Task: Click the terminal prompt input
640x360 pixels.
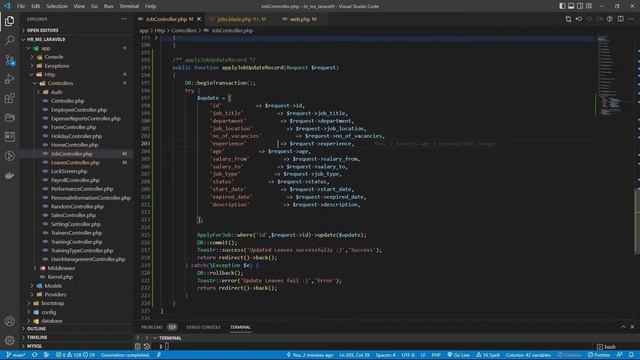Action: (167, 347)
